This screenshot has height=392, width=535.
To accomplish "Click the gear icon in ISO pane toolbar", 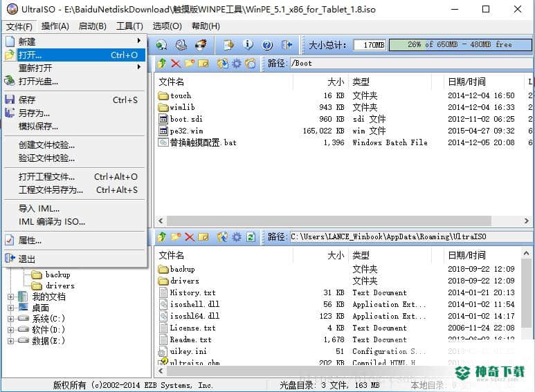I will [x=237, y=64].
